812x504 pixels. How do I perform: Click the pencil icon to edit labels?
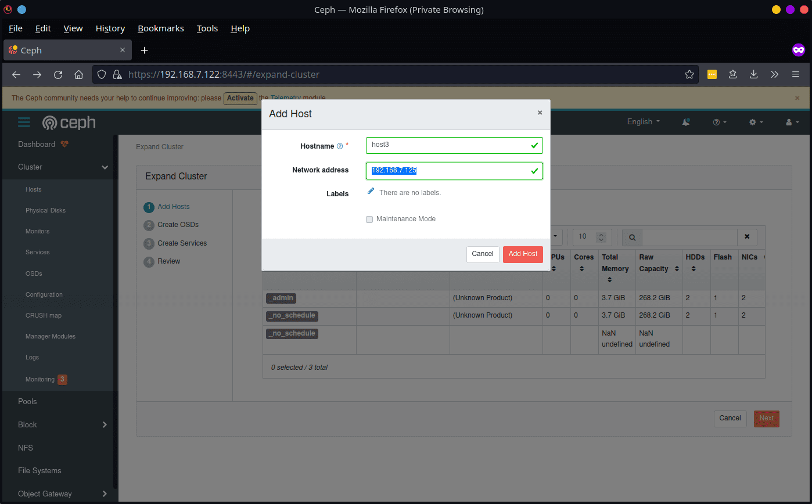(x=371, y=191)
